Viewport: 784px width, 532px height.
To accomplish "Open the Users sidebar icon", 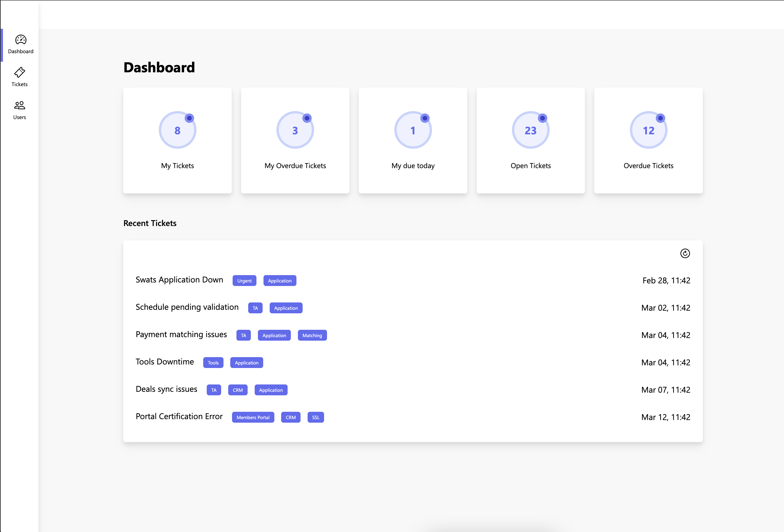I will [x=20, y=105].
